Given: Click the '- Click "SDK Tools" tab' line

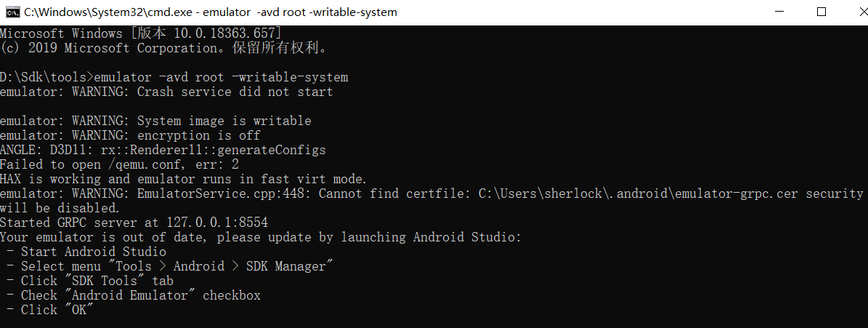Looking at the screenshot, I should [x=90, y=281].
